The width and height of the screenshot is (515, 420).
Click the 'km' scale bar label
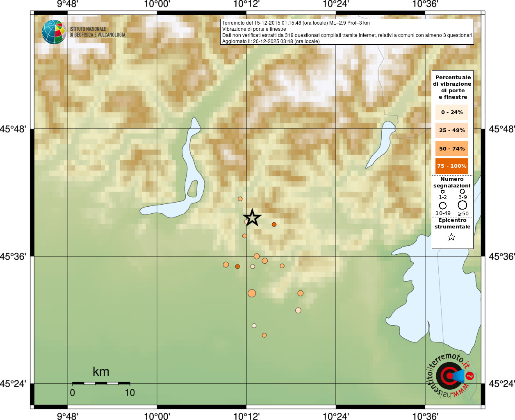pyautogui.click(x=101, y=372)
